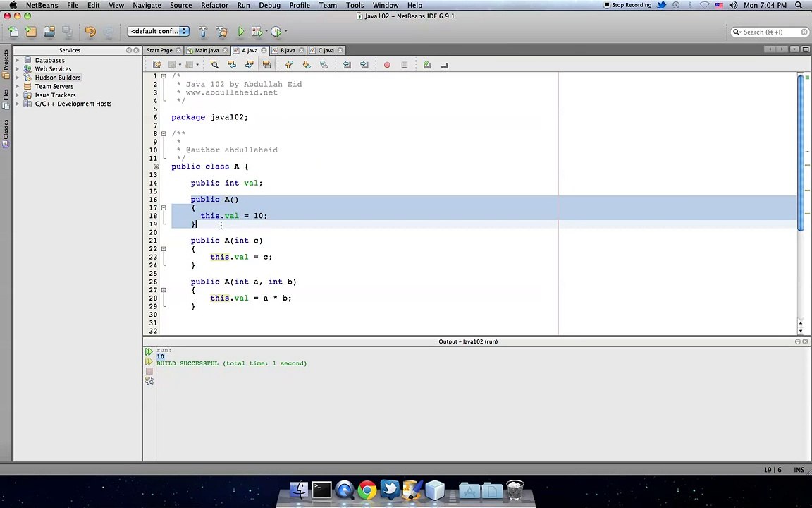The height and width of the screenshot is (508, 812).
Task: Click Find Previous Occurrence icon
Action: pos(232,65)
